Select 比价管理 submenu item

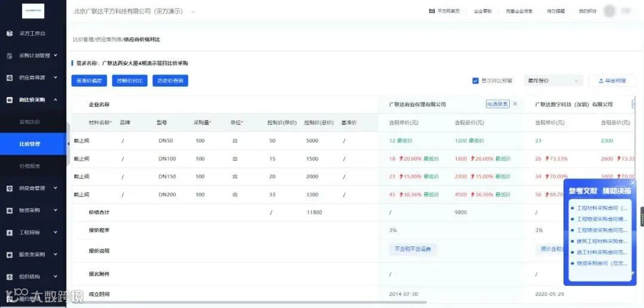pos(33,144)
